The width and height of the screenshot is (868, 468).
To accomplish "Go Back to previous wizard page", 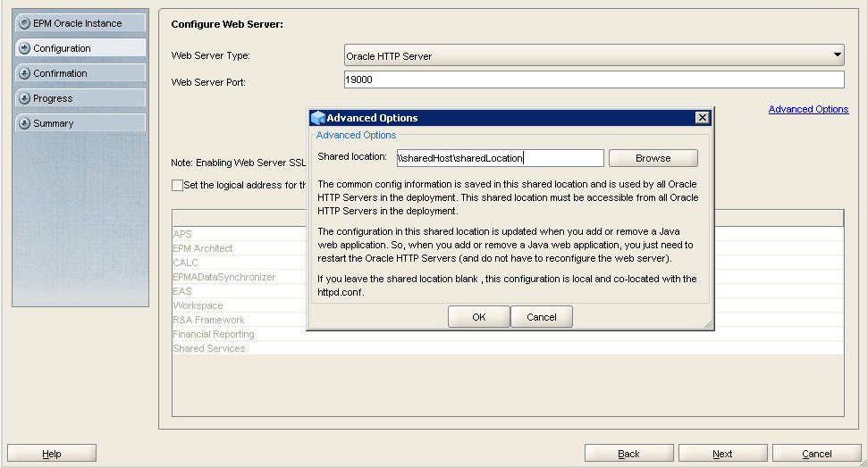I will (x=628, y=454).
